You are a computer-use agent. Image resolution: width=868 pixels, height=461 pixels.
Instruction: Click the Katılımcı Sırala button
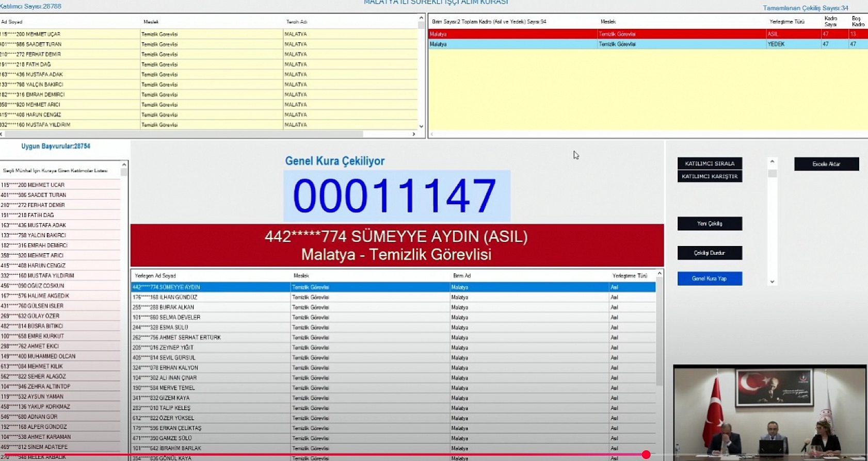point(710,163)
